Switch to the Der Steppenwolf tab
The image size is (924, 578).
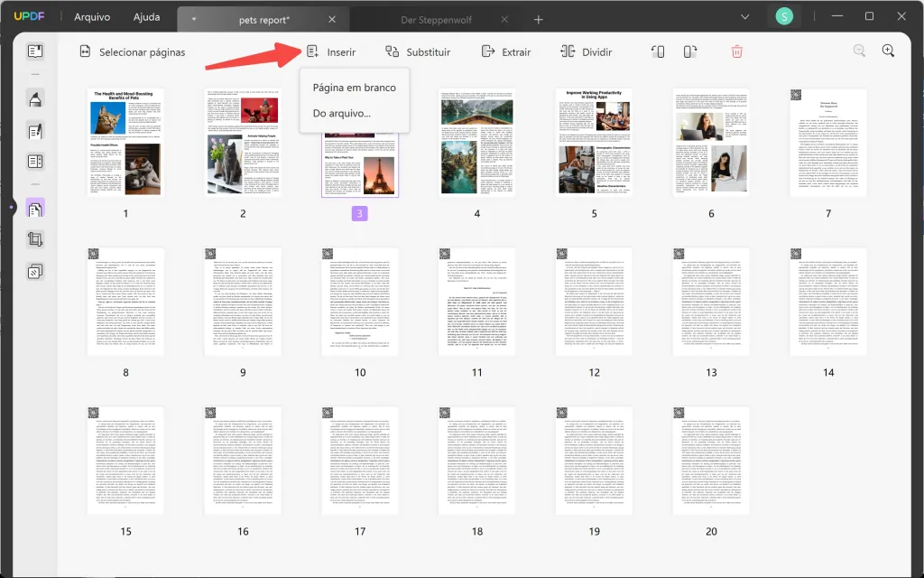[x=438, y=16]
